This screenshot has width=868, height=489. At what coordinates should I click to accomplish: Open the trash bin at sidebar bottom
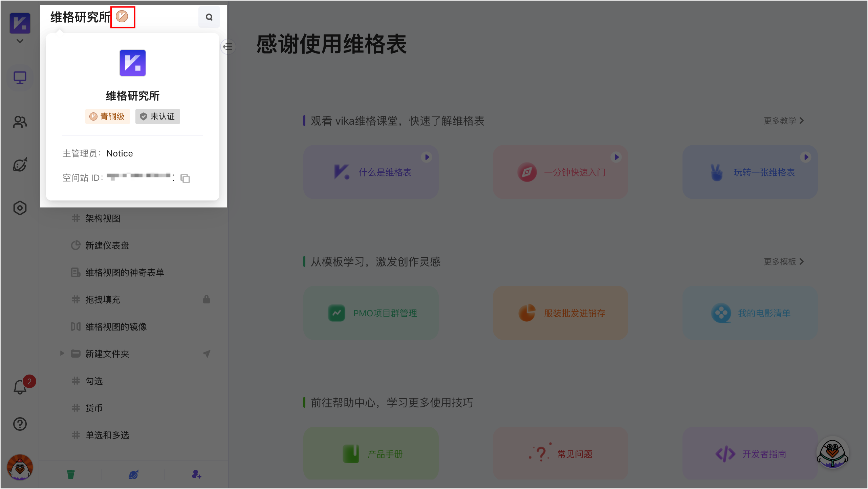pyautogui.click(x=70, y=474)
